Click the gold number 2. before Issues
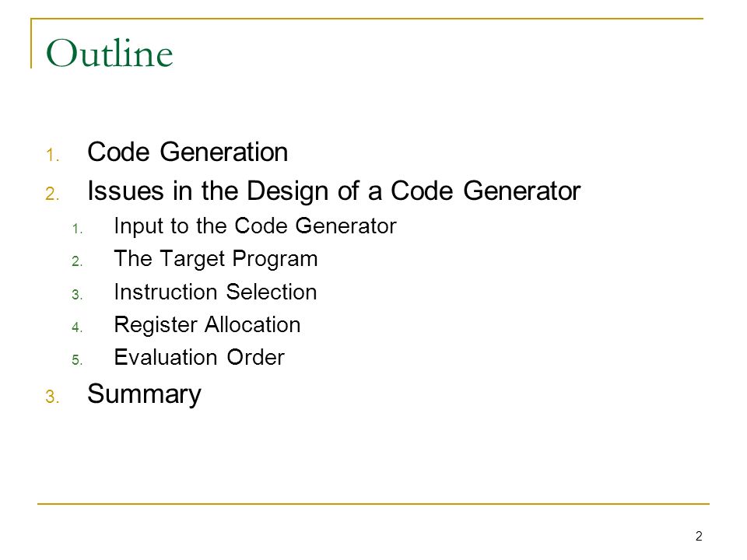 (52, 194)
